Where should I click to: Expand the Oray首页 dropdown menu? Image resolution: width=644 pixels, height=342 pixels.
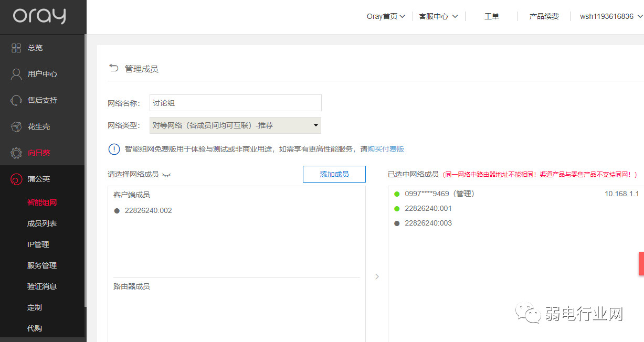pos(386,16)
